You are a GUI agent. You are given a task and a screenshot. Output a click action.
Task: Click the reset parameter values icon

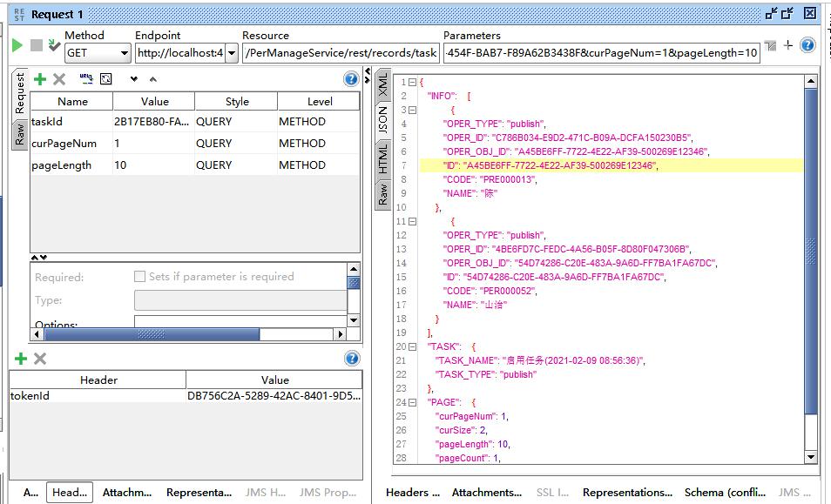[106, 79]
